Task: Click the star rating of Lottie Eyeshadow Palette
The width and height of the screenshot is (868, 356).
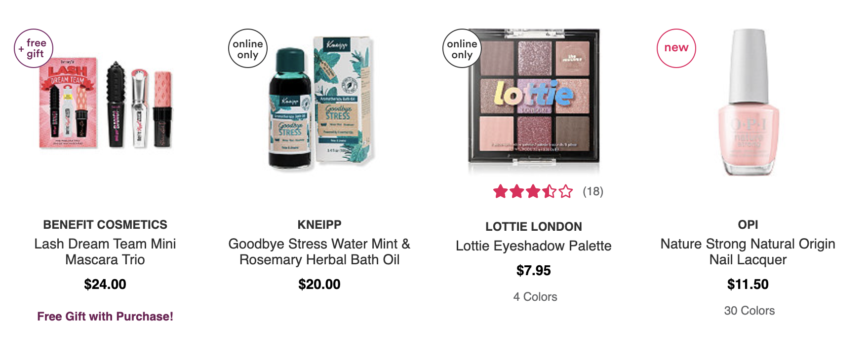Action: pyautogui.click(x=533, y=191)
